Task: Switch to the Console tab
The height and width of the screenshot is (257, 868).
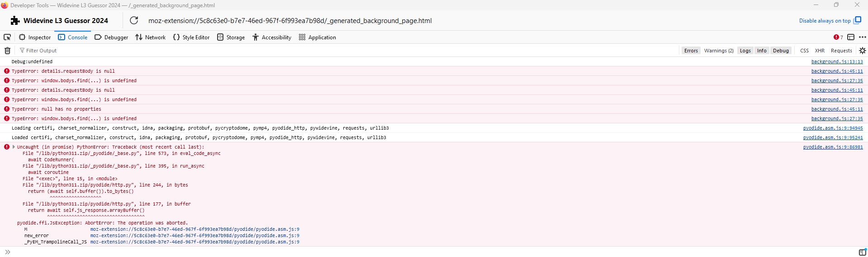Action: (73, 37)
